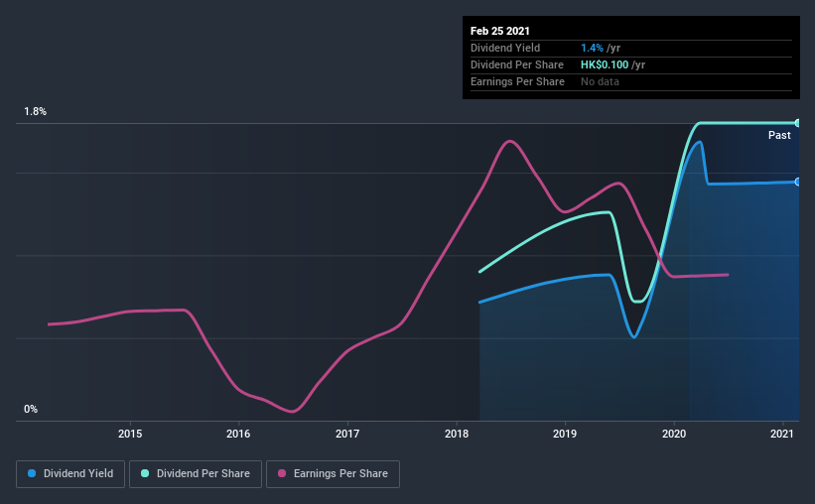This screenshot has height=504, width=815.
Task: Click the tooltip Dividend Yield row label
Action: (x=505, y=48)
